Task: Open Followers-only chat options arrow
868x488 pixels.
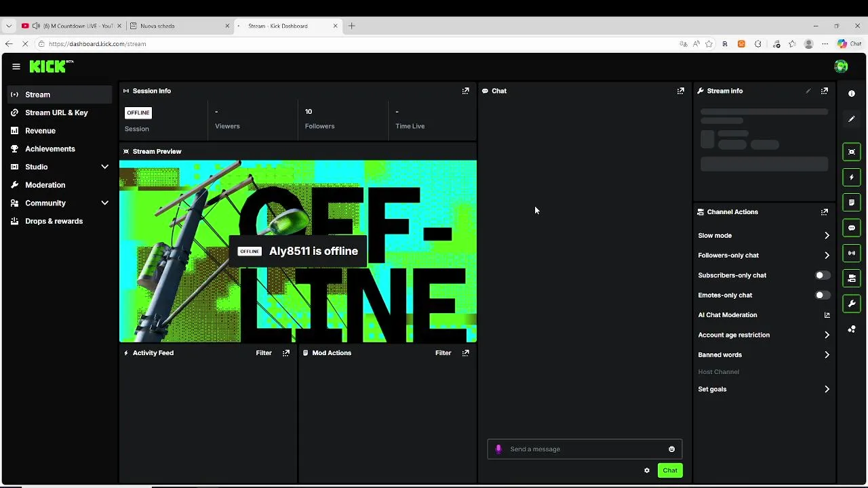Action: point(827,256)
